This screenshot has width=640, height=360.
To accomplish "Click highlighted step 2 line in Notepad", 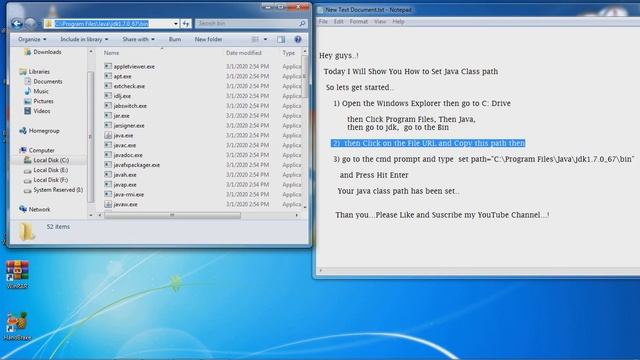I will coord(428,143).
